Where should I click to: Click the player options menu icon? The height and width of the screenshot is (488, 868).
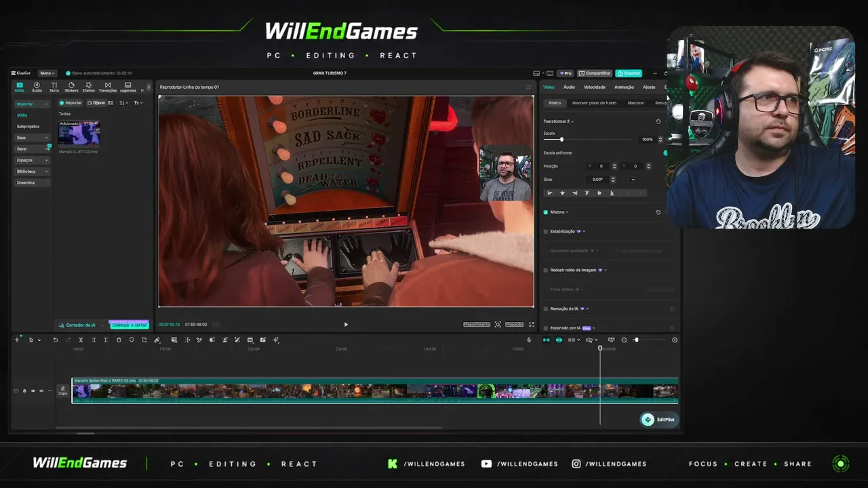pyautogui.click(x=529, y=87)
